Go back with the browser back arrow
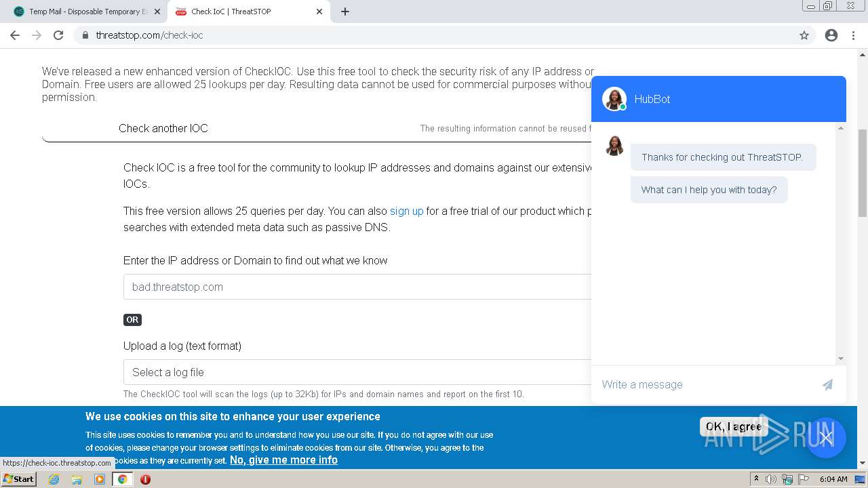 [15, 35]
